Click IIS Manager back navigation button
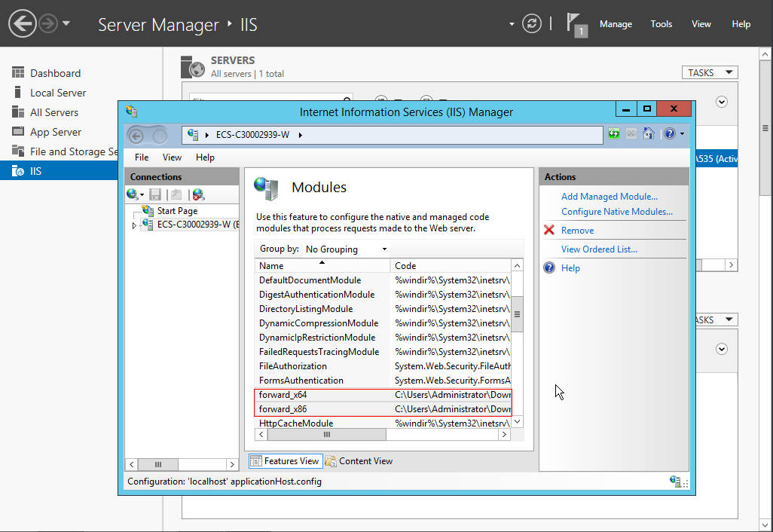The height and width of the screenshot is (532, 773). pos(136,136)
